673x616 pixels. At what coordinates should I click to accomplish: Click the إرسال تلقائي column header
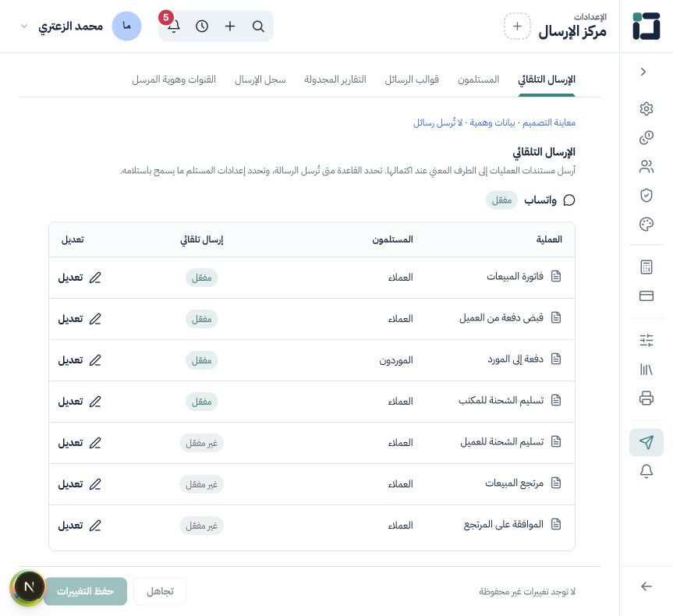coord(202,239)
